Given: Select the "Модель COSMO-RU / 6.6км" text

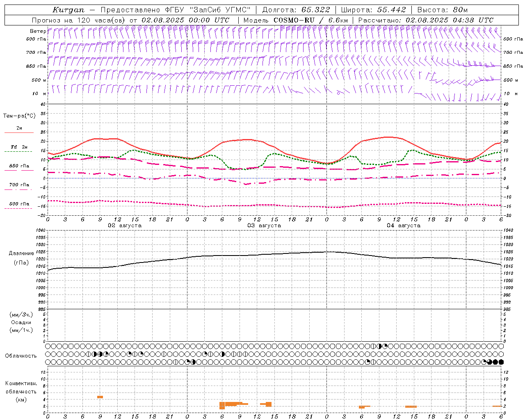Looking at the screenshot, I should point(296,20).
